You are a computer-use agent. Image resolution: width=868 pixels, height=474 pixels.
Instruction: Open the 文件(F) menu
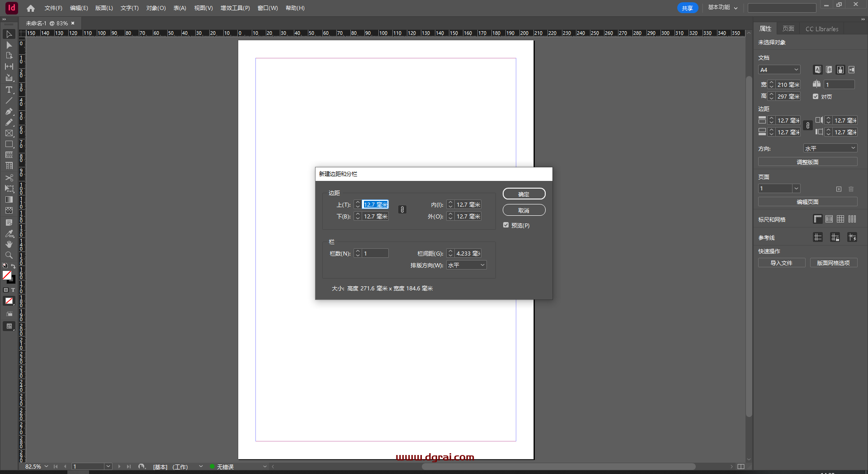pos(53,8)
